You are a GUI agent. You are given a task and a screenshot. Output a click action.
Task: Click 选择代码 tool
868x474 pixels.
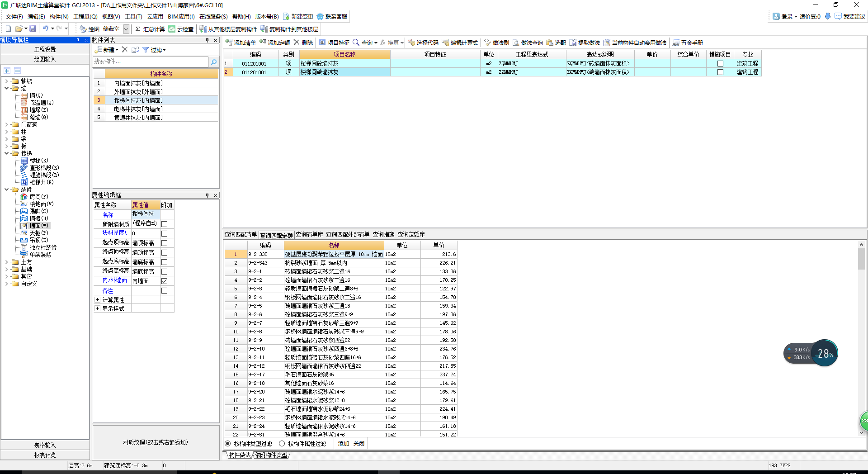[423, 43]
